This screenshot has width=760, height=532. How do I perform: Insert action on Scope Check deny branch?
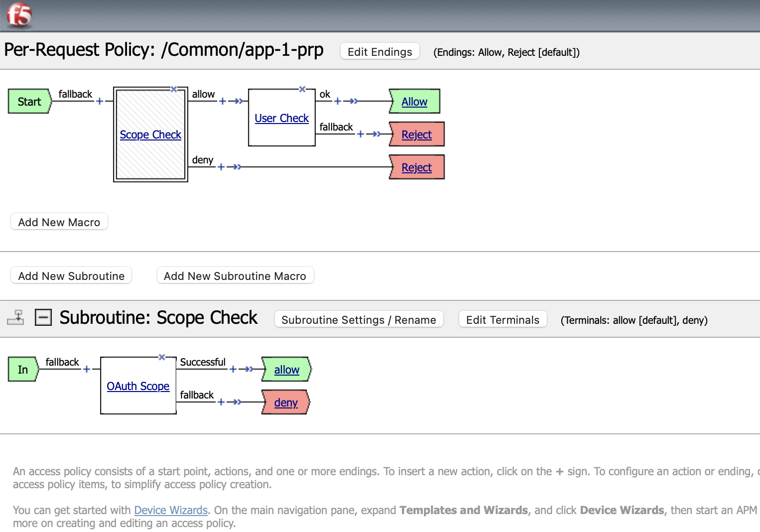(221, 167)
